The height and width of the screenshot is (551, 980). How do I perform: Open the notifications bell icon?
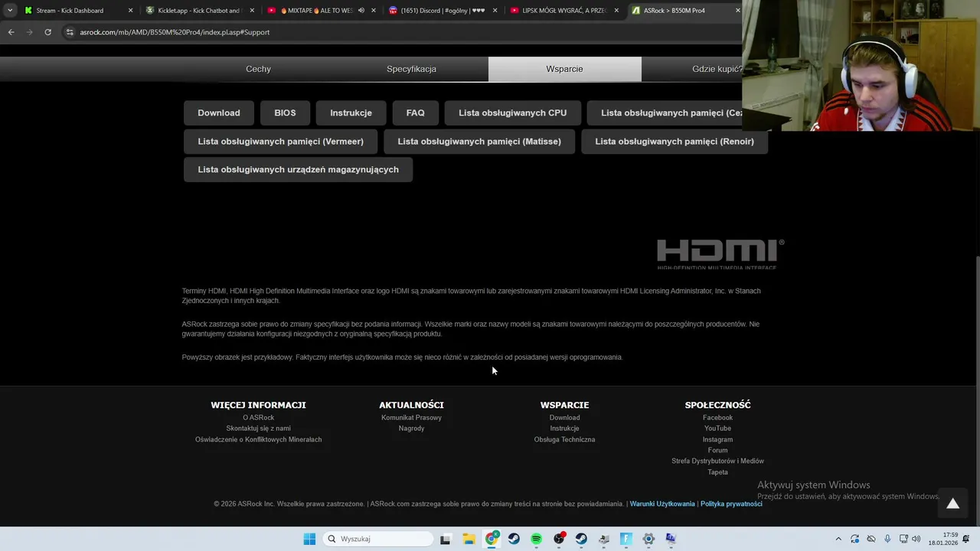pyautogui.click(x=966, y=539)
